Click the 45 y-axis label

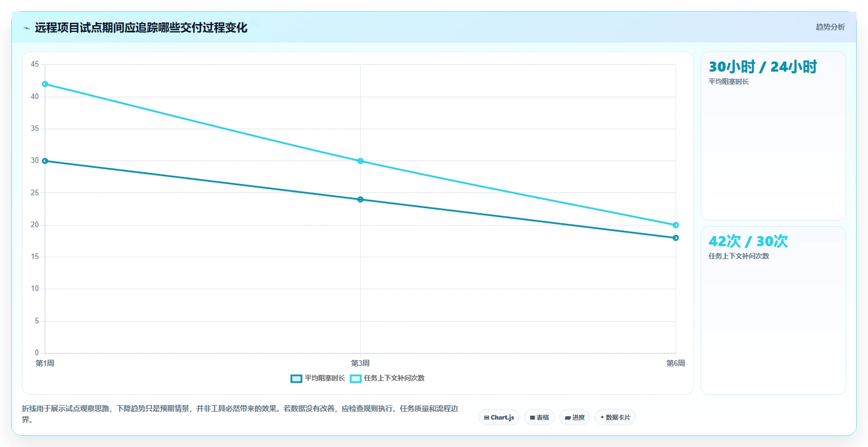tap(35, 64)
